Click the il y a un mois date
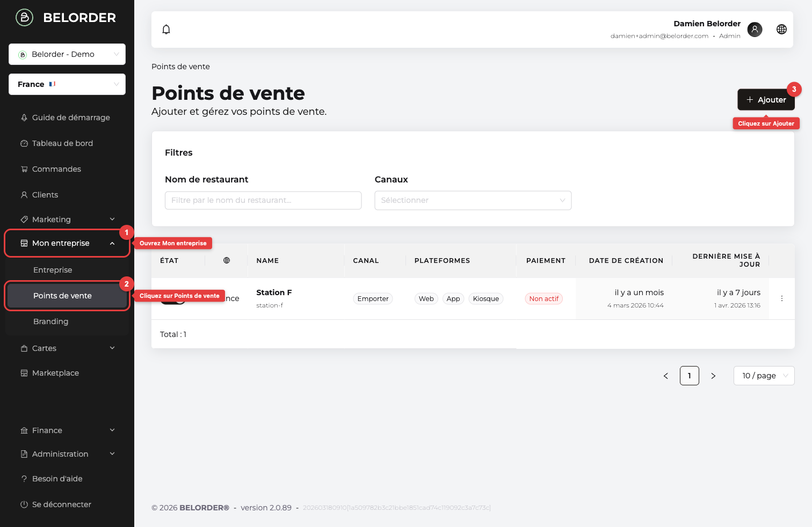 click(639, 292)
